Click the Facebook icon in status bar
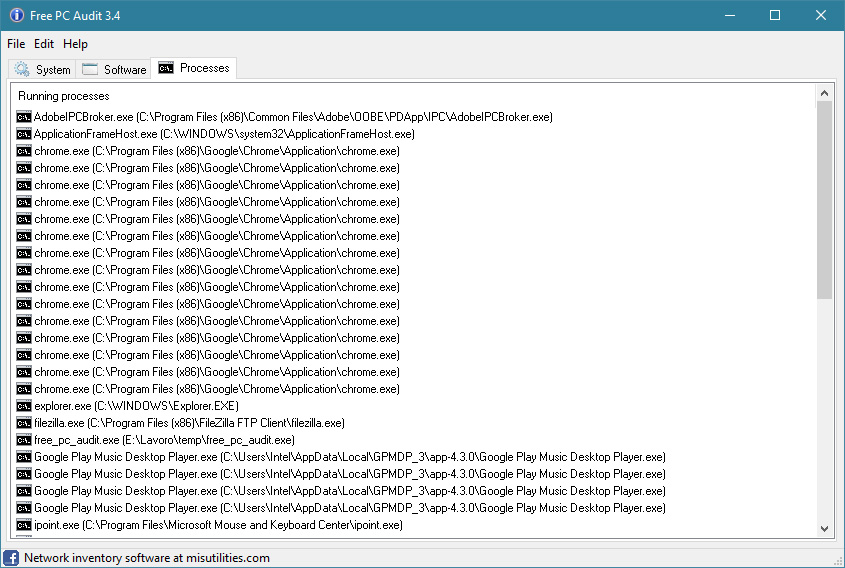Viewport: 845px width, 568px height. click(11, 558)
